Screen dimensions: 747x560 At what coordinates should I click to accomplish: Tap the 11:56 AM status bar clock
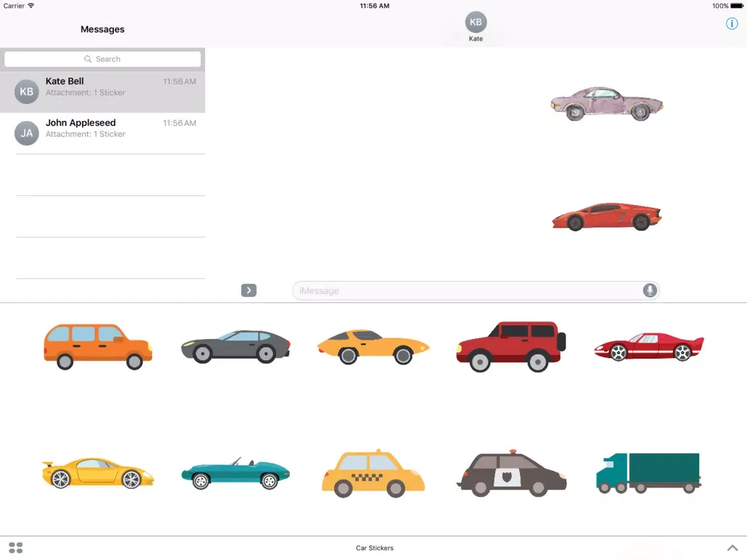click(x=374, y=6)
